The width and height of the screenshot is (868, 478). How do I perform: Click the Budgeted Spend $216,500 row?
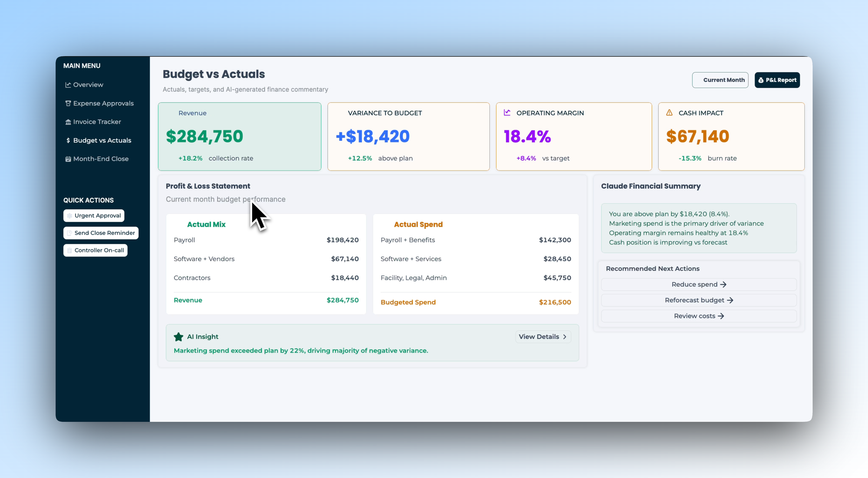pyautogui.click(x=476, y=303)
